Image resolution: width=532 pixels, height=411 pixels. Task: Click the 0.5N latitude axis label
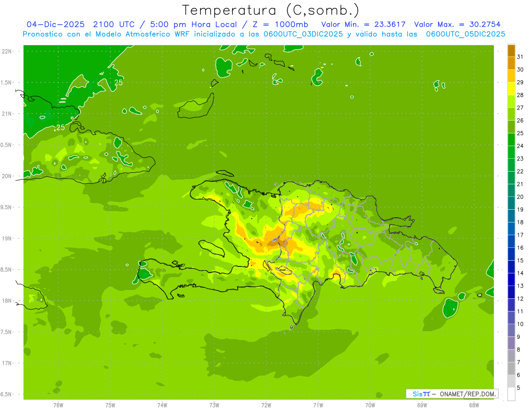click(6, 145)
